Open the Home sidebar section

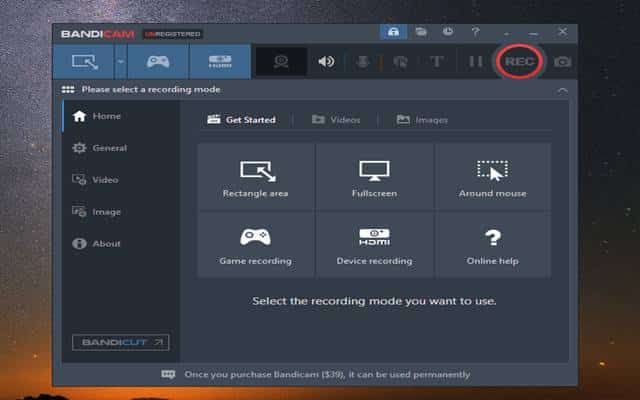click(121, 116)
